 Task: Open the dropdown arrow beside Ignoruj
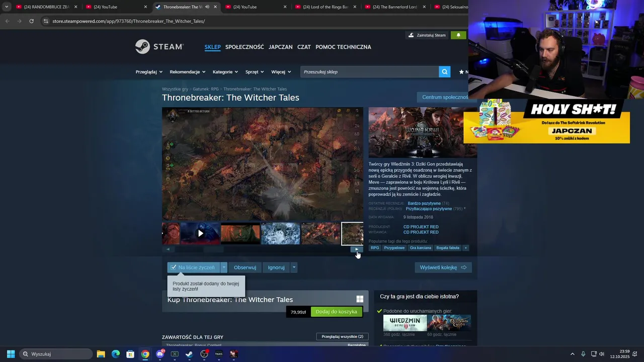tap(294, 267)
